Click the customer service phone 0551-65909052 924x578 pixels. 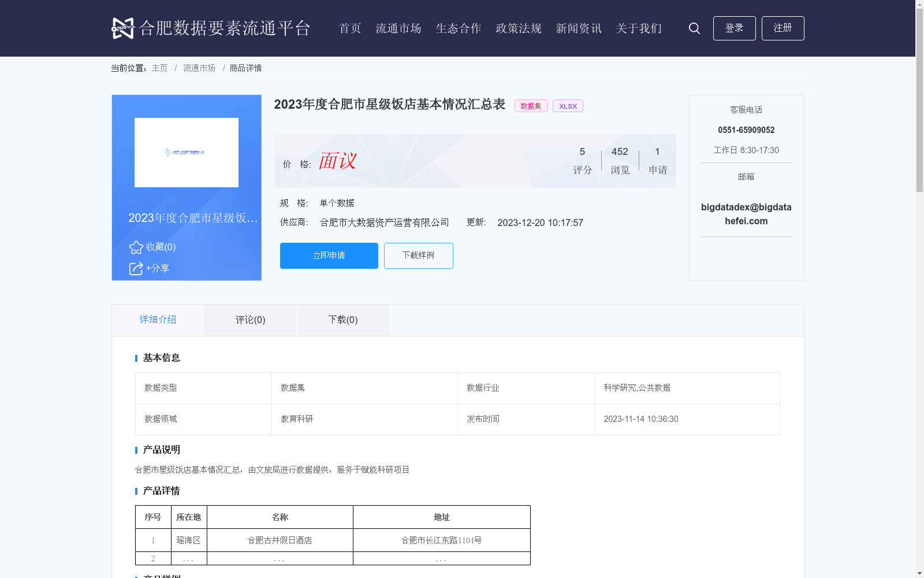tap(746, 130)
